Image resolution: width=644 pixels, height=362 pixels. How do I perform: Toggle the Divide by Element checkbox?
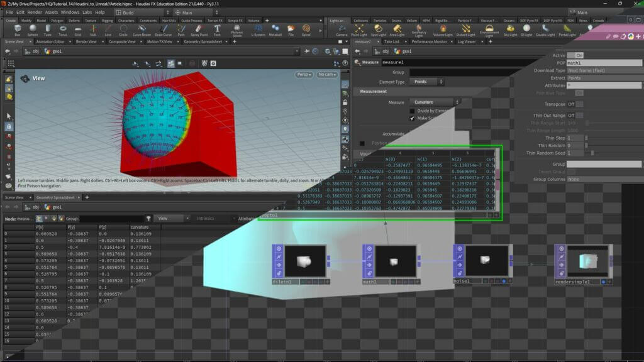point(412,111)
